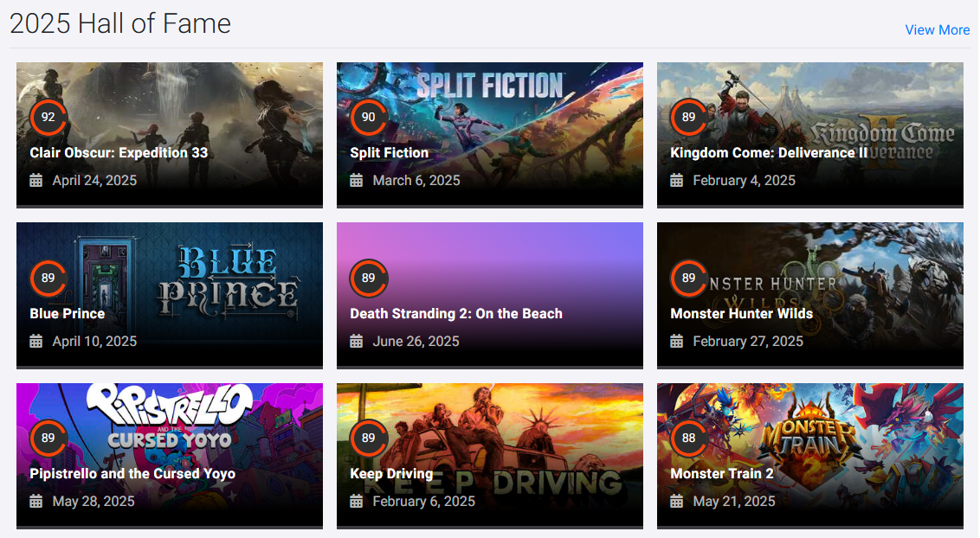Image resolution: width=980 pixels, height=538 pixels.
Task: Open Clair Obscur: Expedition 33 title link
Action: pyautogui.click(x=119, y=153)
